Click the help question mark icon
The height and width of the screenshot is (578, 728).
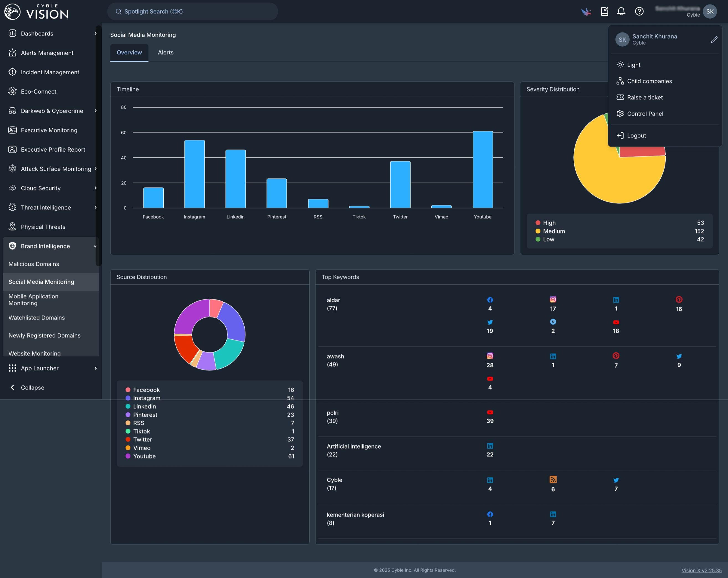click(x=639, y=11)
